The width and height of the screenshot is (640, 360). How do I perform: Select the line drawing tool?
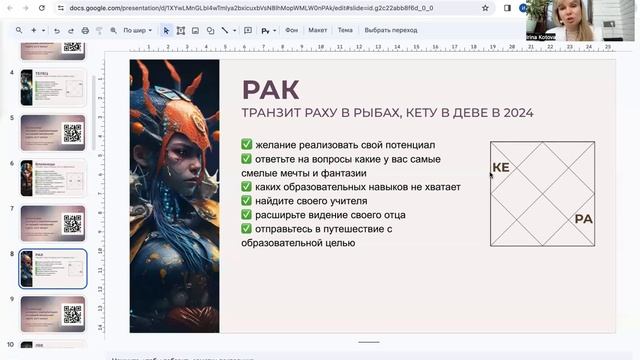pyautogui.click(x=224, y=30)
